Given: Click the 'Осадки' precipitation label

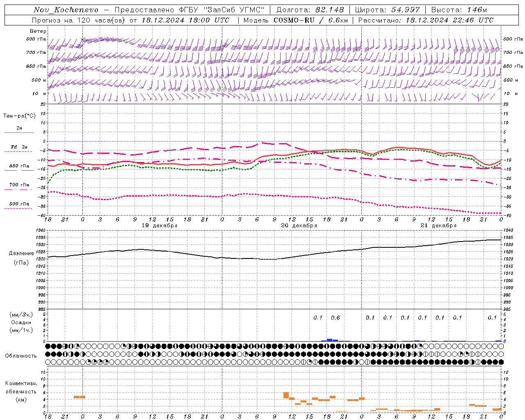Looking at the screenshot, I should coord(21,322).
